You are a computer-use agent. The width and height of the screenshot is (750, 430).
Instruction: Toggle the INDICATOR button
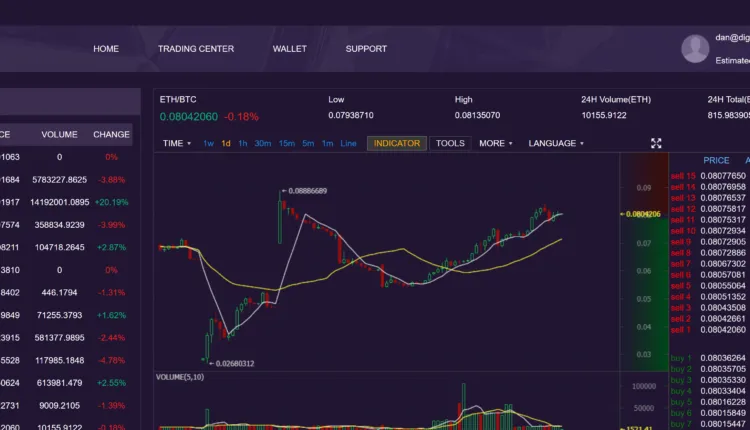tap(397, 143)
